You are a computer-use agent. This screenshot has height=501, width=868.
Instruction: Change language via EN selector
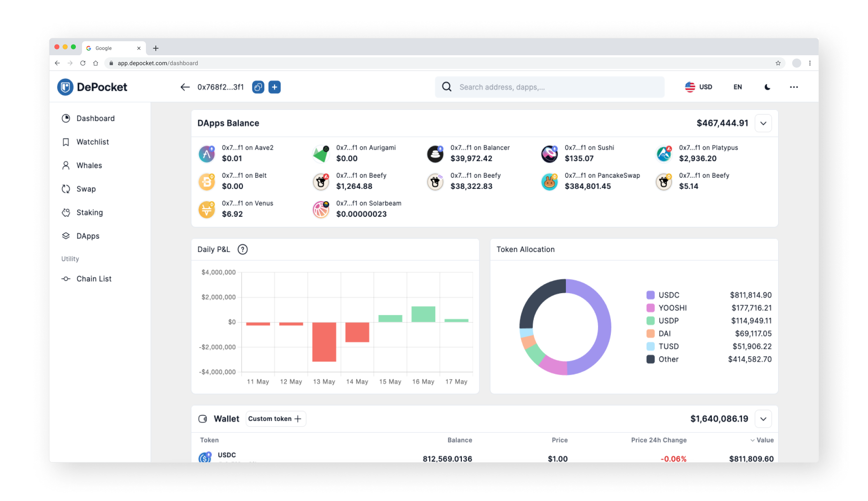738,87
